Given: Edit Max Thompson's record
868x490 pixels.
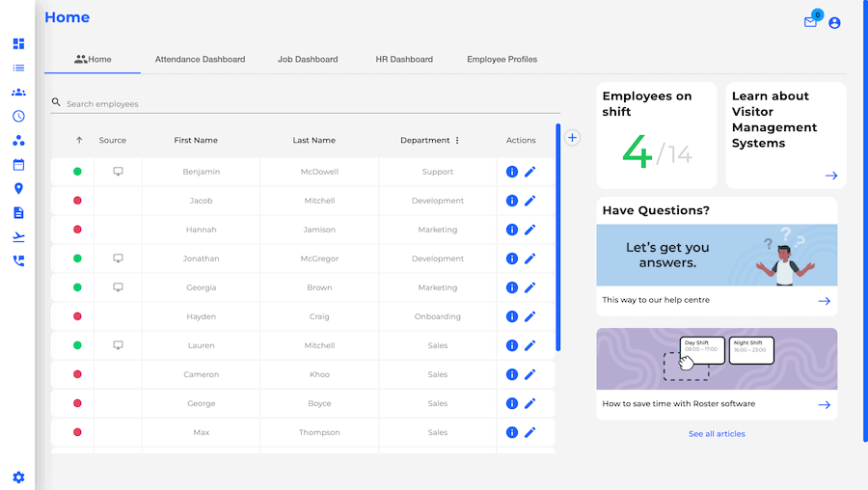Looking at the screenshot, I should (529, 432).
